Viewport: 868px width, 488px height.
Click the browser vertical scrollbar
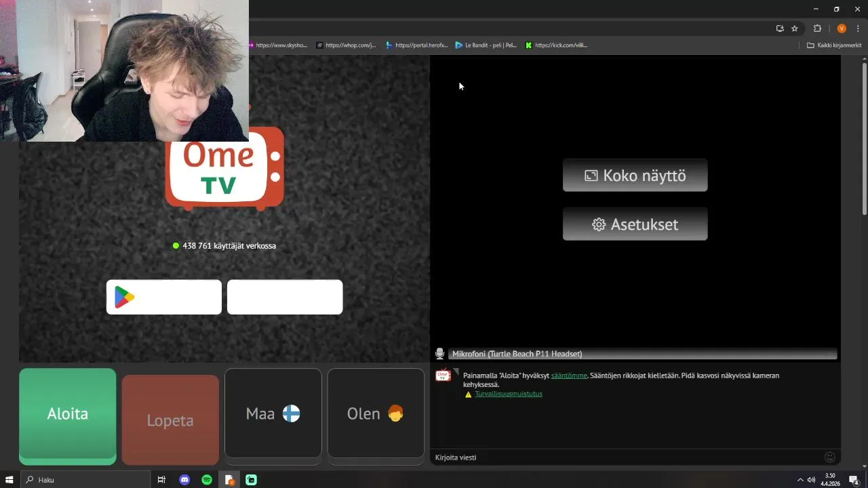click(x=865, y=139)
